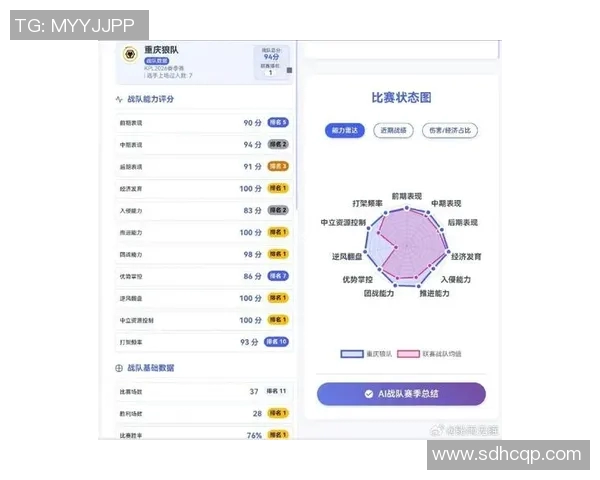
Task: Click the 中立资源控制 radar chart axis label
Action: [x=343, y=222]
